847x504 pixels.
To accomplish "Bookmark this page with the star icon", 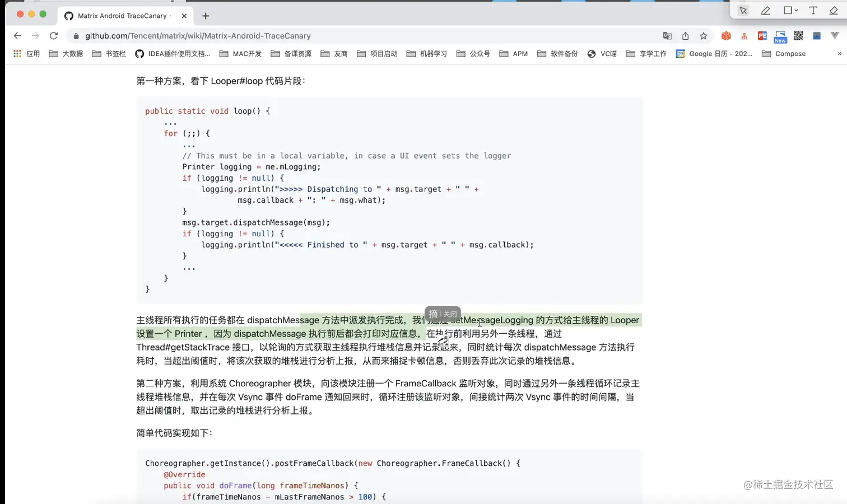I will tap(704, 36).
